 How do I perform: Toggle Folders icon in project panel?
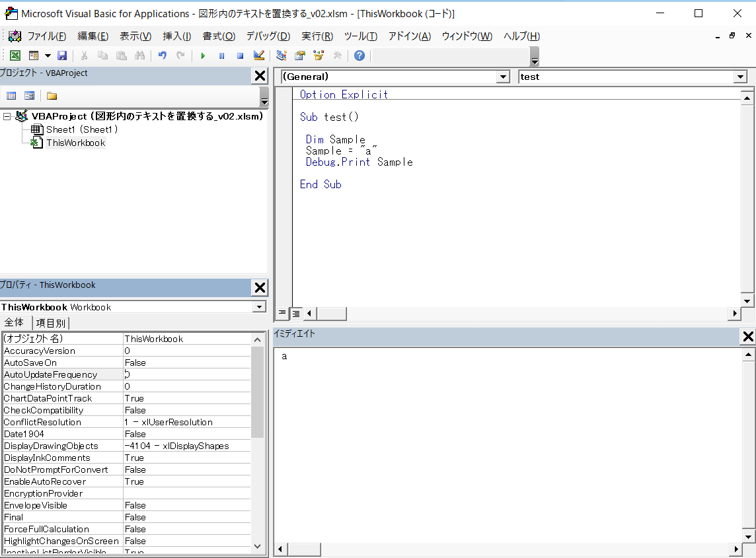(52, 95)
